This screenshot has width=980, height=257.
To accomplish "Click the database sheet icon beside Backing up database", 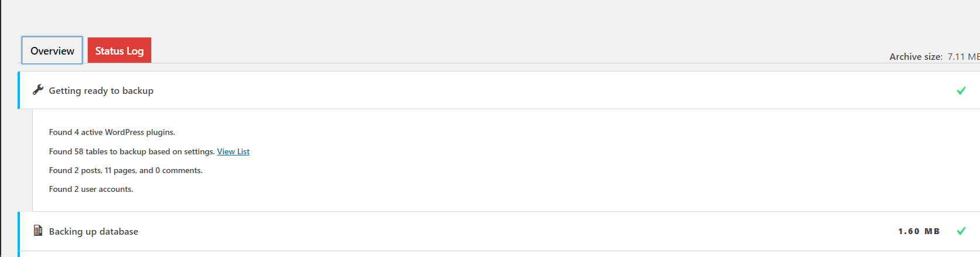I will (x=38, y=231).
